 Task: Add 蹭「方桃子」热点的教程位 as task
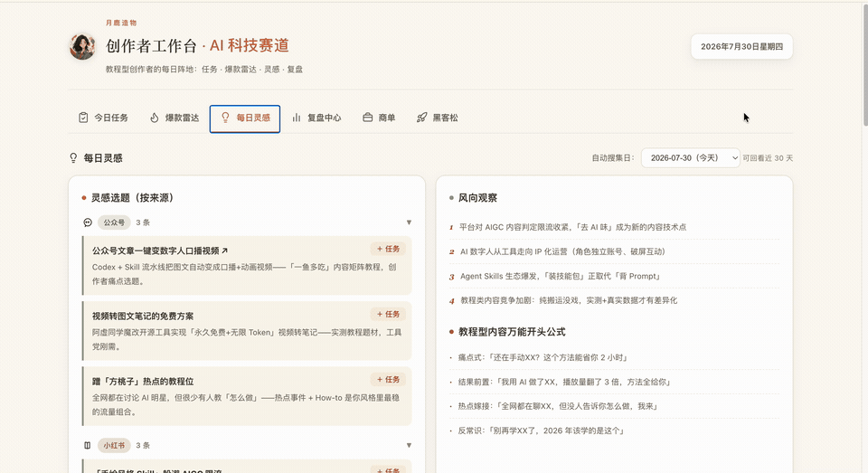coord(388,380)
